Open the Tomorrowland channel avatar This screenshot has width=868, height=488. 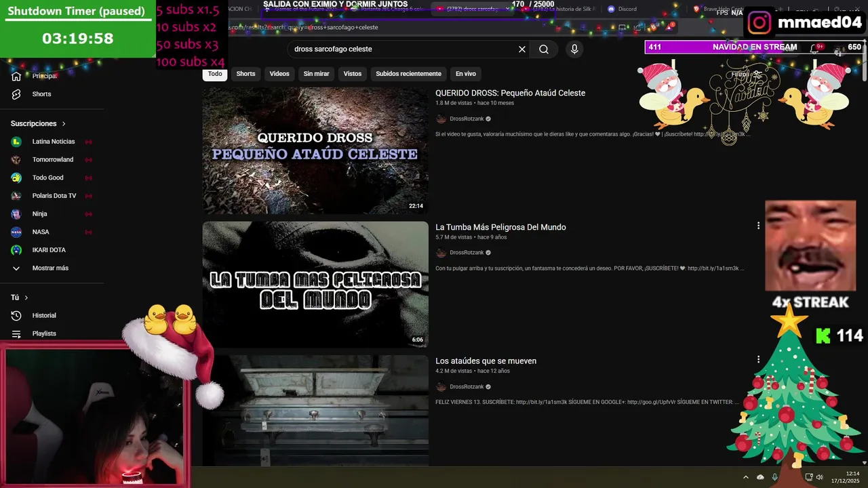16,160
